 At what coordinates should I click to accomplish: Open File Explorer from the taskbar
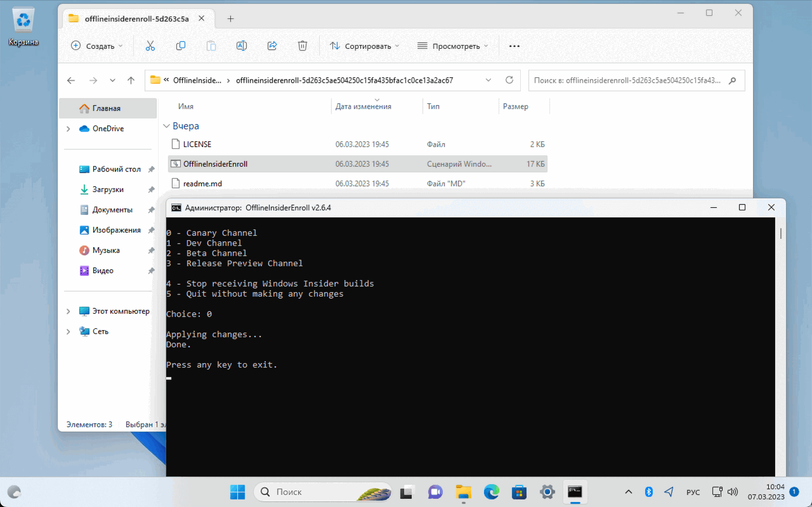[x=463, y=492]
